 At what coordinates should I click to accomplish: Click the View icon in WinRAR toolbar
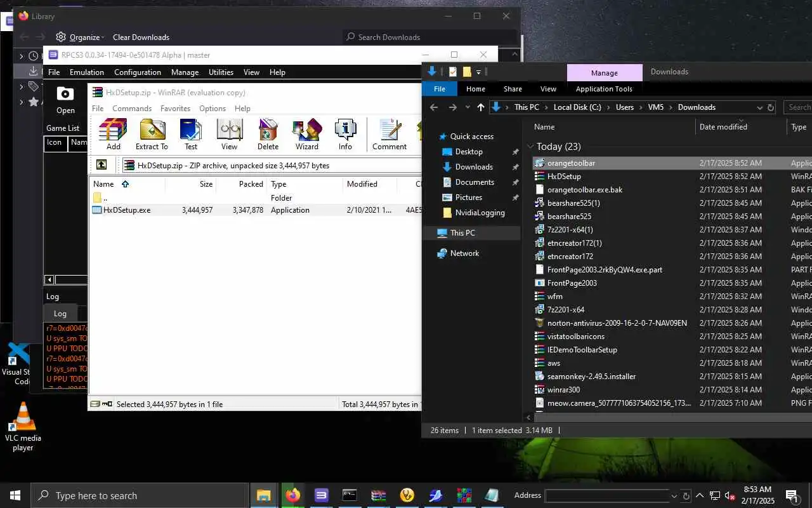point(229,135)
